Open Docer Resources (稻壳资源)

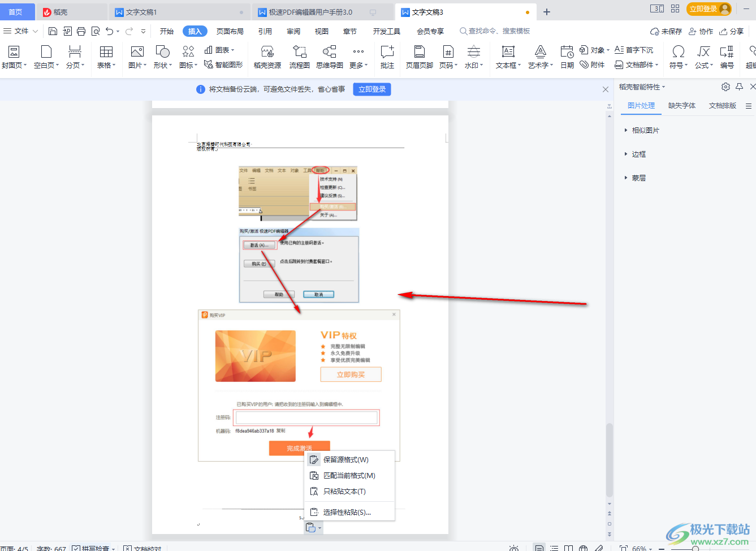(x=267, y=57)
